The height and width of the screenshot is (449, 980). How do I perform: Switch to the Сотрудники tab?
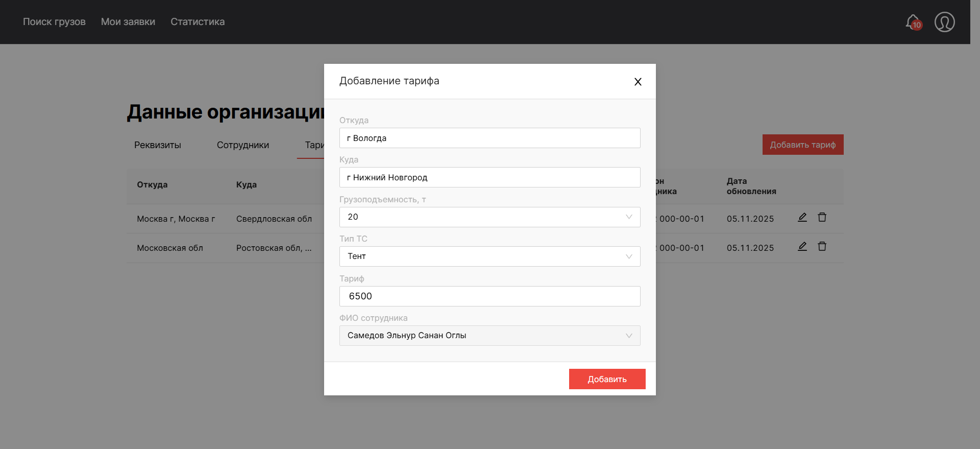[243, 145]
